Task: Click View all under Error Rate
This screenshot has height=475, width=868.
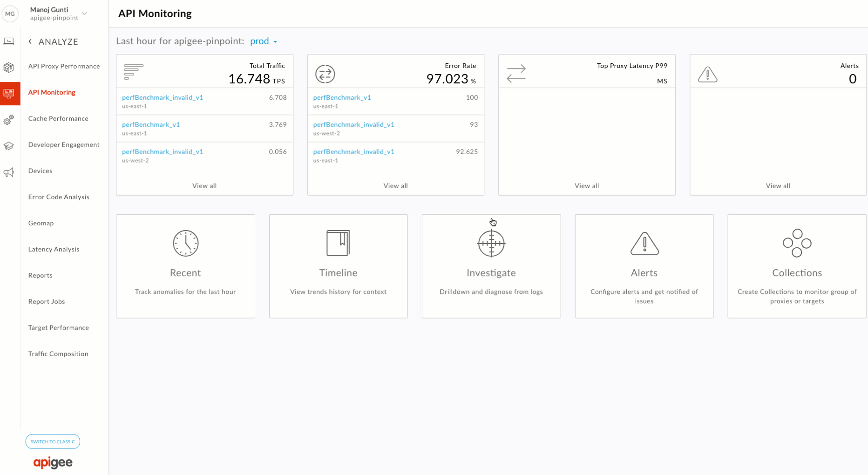Action: (396, 186)
